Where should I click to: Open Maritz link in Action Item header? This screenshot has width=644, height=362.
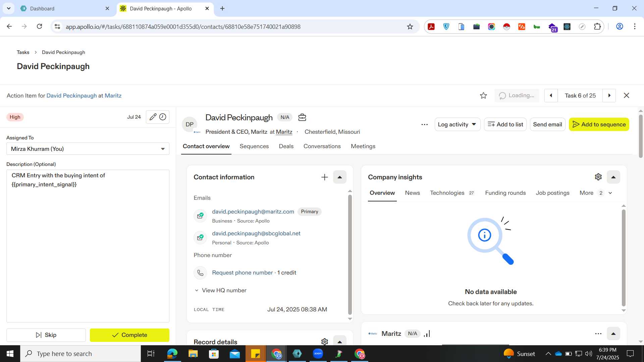pos(113,96)
